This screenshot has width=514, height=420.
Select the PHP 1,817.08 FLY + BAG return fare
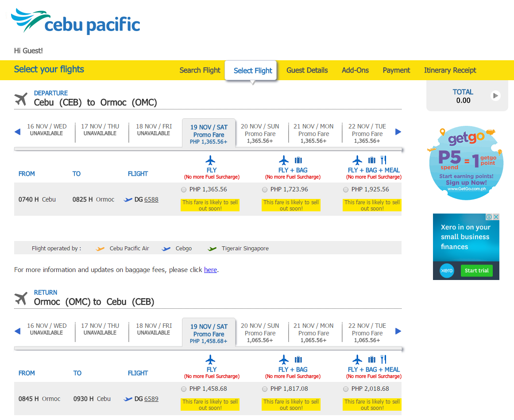click(x=264, y=389)
